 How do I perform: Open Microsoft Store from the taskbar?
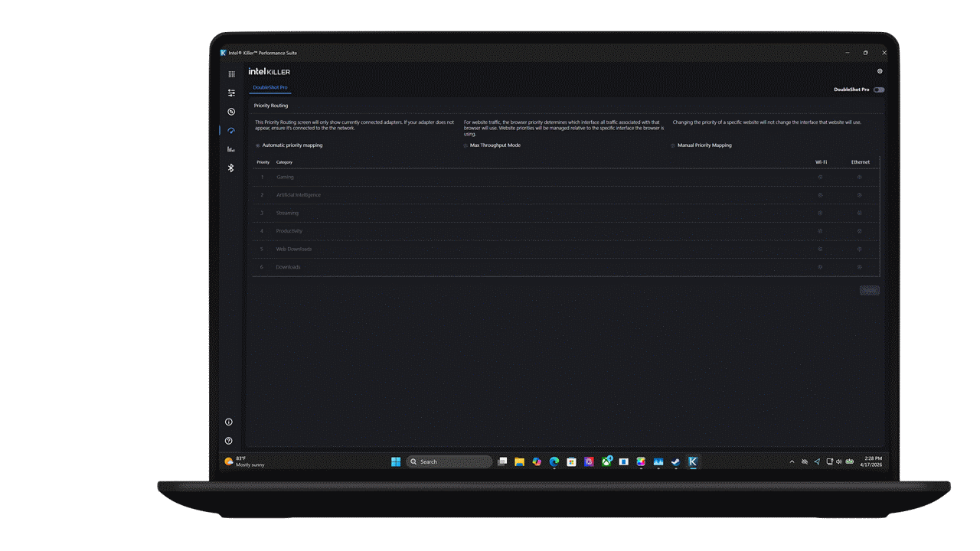point(571,461)
